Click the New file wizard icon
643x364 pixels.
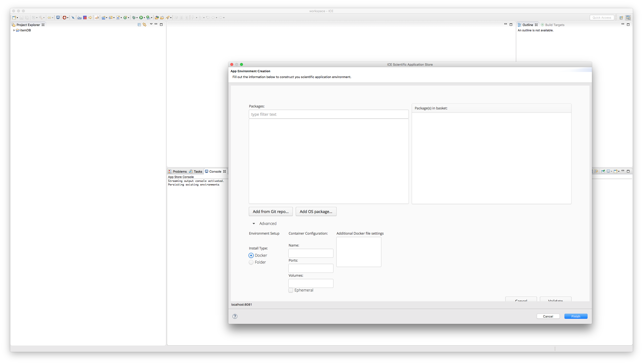[14, 18]
